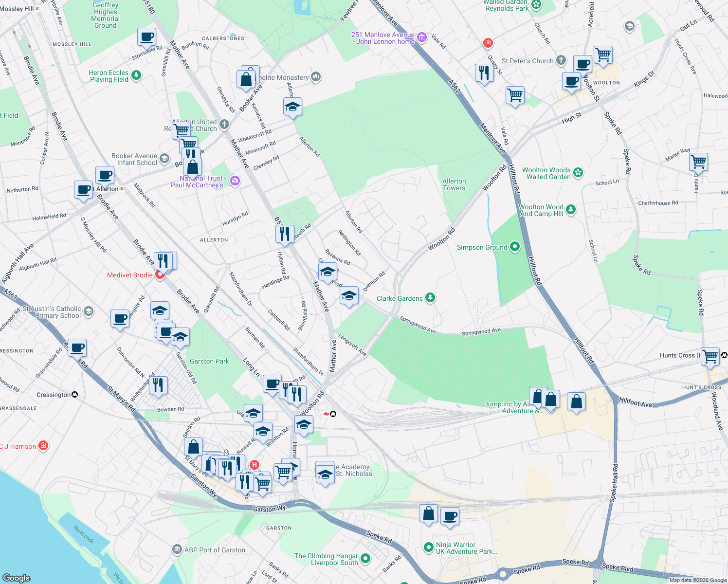Select the school marker left of Clarke Gardens

[349, 296]
